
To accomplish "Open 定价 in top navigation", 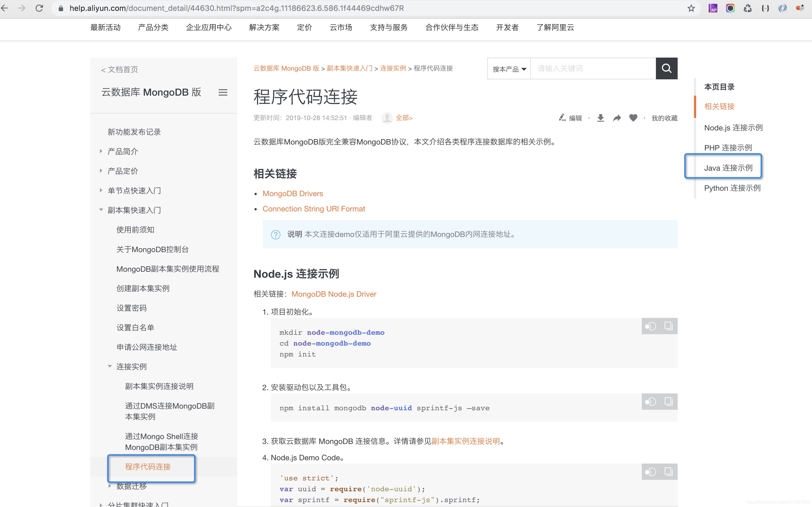I will click(304, 27).
